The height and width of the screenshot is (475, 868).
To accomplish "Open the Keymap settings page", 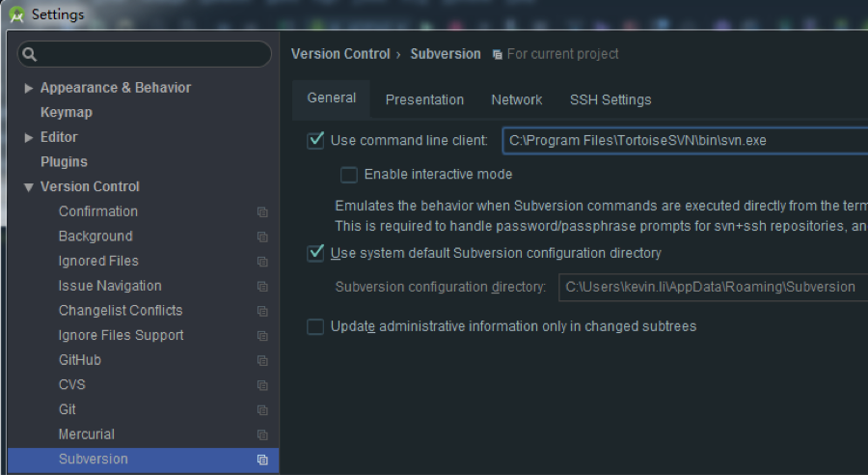I will point(67,113).
